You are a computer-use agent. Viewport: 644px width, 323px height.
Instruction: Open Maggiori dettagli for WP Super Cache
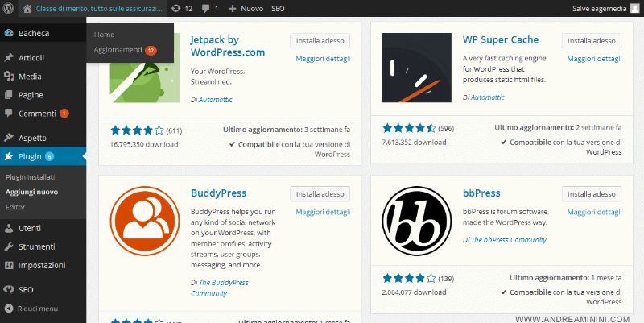(x=594, y=59)
